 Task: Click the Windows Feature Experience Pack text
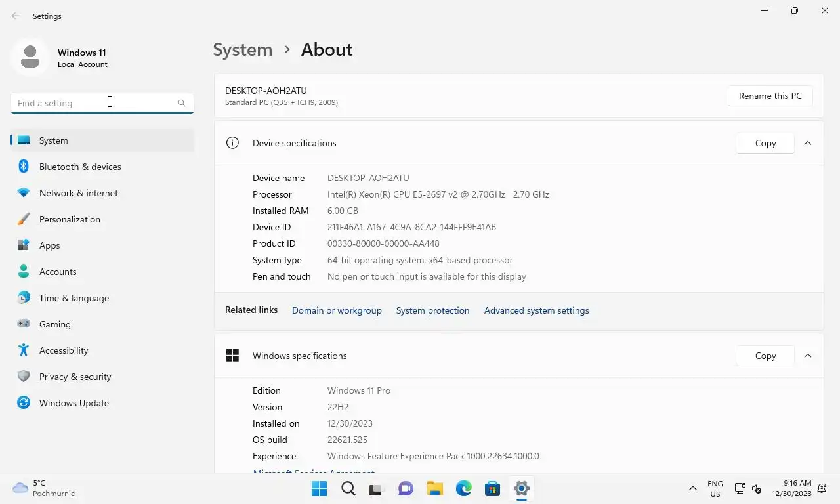(433, 456)
